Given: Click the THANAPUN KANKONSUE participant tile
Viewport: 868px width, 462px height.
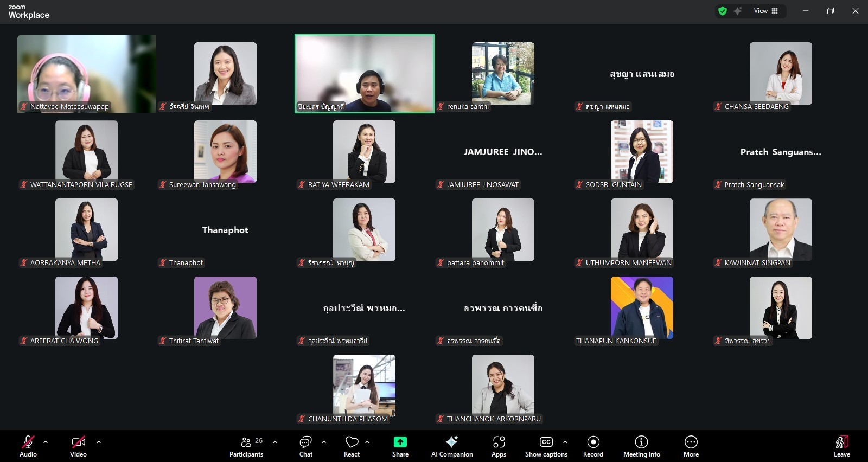Looking at the screenshot, I should tap(642, 307).
